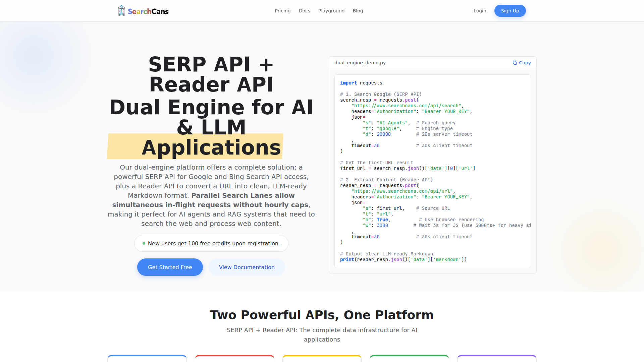
Task: Click inside the Python code sample block
Action: coord(432,171)
